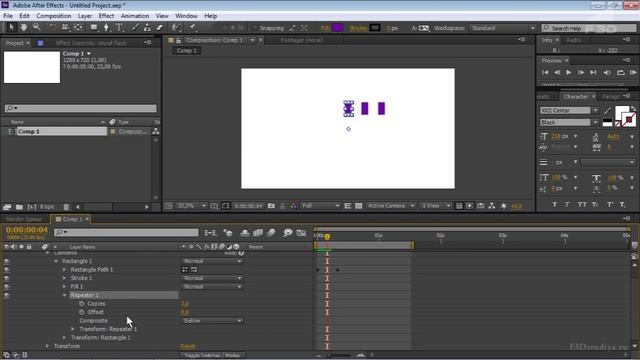The image size is (640, 360).
Task: Toggle the loop option in Preview panel
Action: pos(620,72)
